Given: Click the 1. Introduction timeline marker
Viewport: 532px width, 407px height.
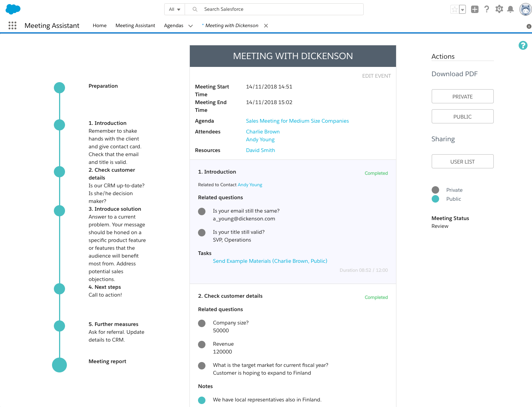Looking at the screenshot, I should coord(59,125).
